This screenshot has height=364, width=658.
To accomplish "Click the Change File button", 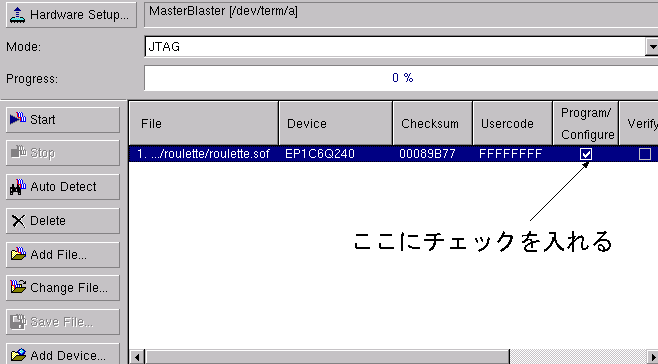I will pyautogui.click(x=63, y=288).
